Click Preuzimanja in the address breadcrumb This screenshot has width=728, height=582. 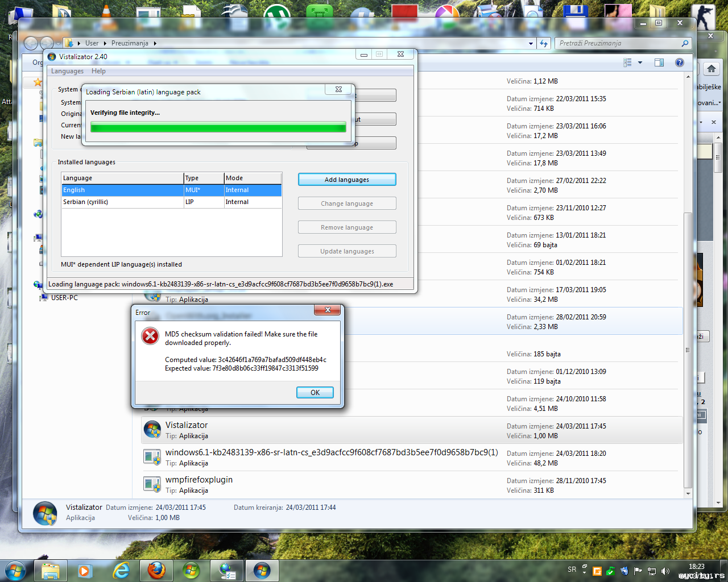tap(130, 43)
